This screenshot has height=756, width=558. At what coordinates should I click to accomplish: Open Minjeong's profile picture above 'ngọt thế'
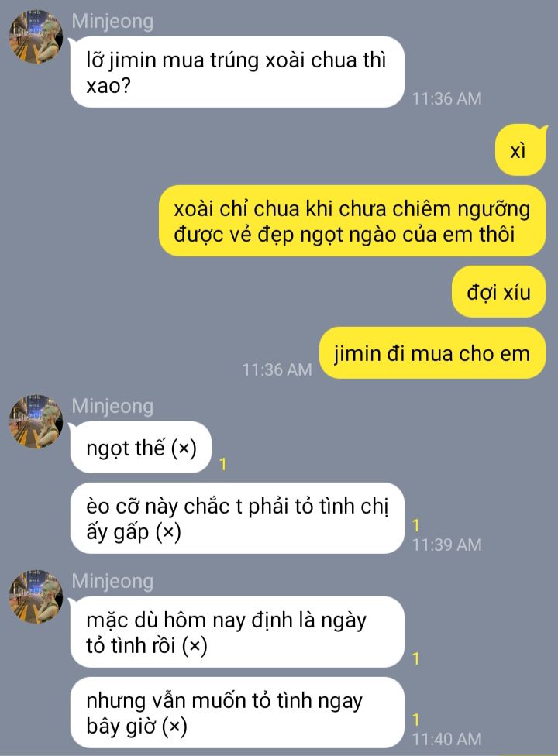(36, 422)
